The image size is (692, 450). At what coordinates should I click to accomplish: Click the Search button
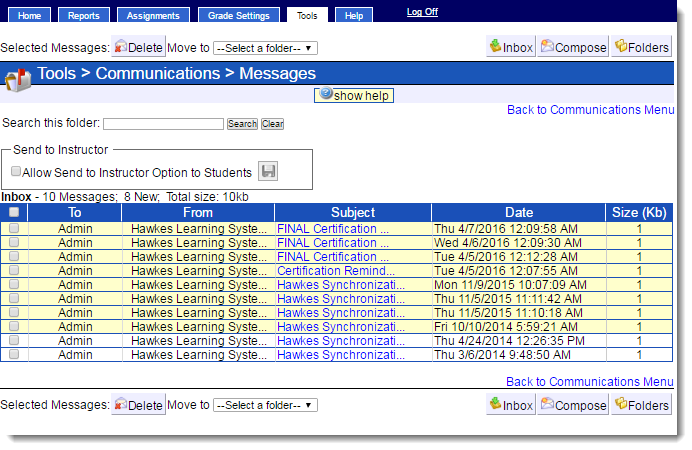242,124
